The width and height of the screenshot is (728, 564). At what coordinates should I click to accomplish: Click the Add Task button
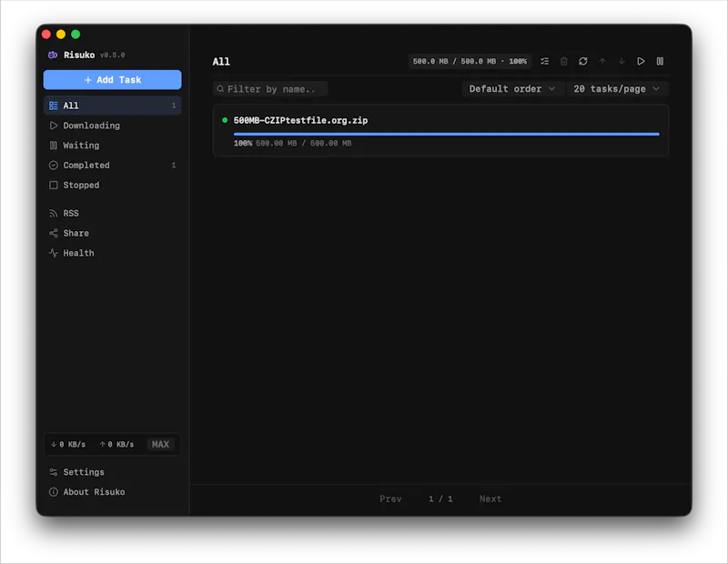point(112,80)
